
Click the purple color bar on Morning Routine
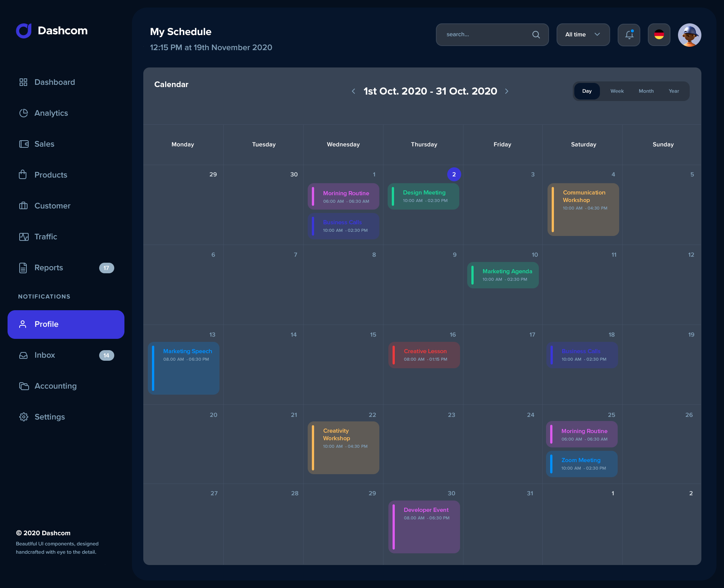pos(314,196)
